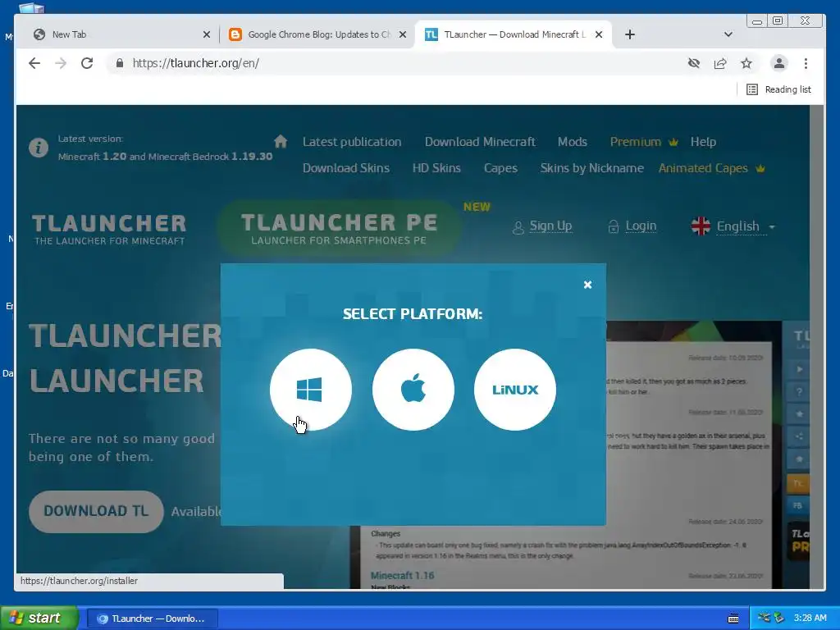Open Download Minecraft menu link
This screenshot has width=840, height=630.
pyautogui.click(x=480, y=142)
